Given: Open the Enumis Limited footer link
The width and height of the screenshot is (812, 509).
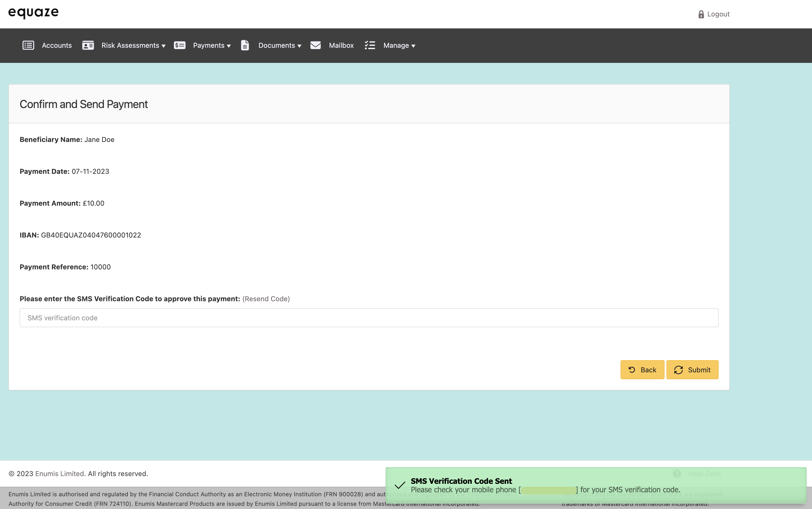Looking at the screenshot, I should tap(60, 474).
